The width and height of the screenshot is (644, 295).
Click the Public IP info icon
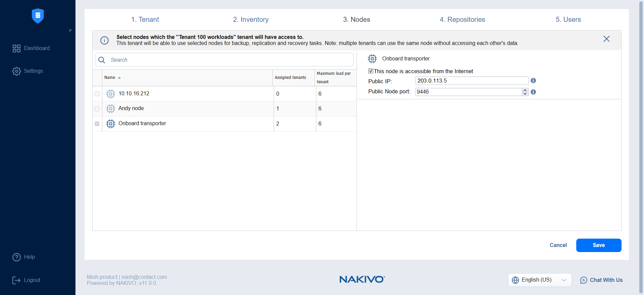533,81
